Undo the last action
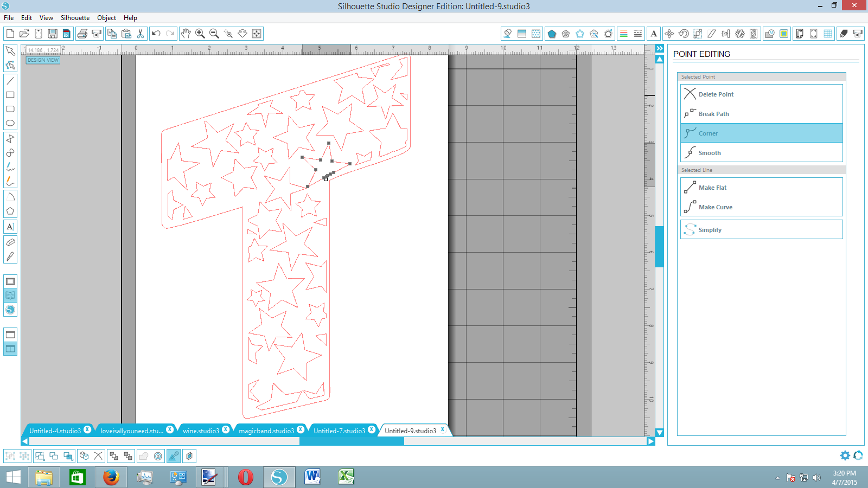This screenshot has width=868, height=488. coord(156,34)
